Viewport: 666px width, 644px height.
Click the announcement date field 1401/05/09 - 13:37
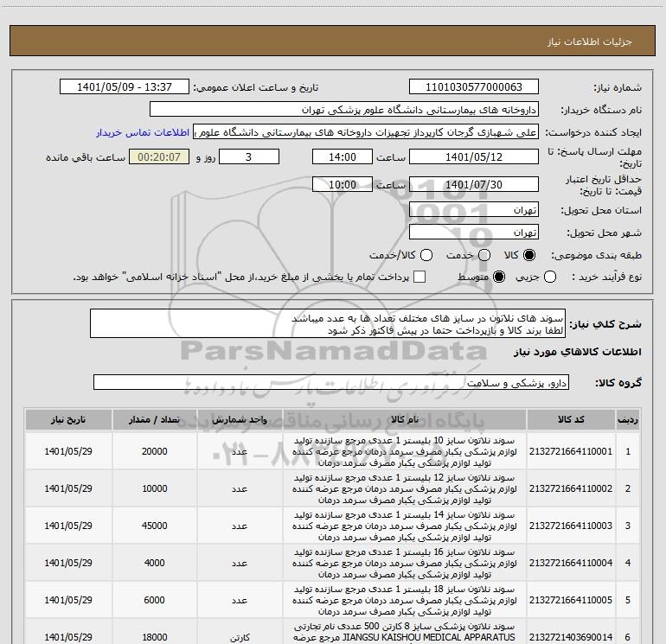[124, 87]
